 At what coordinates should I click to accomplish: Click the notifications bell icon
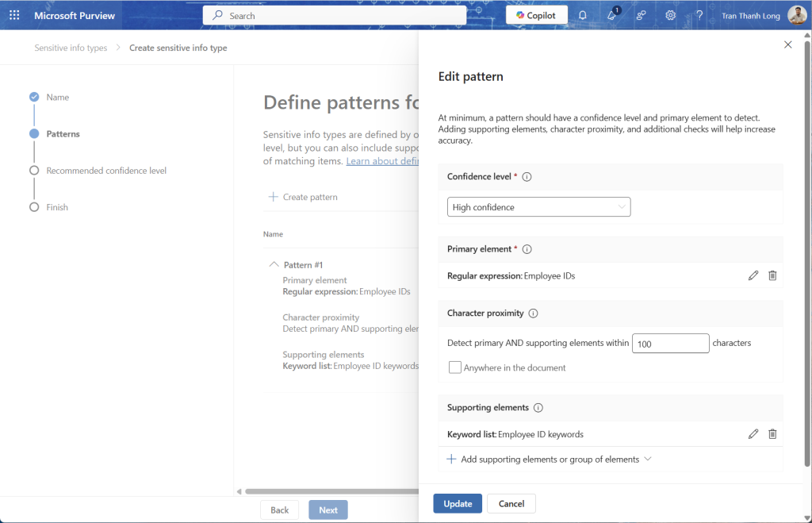pos(583,15)
